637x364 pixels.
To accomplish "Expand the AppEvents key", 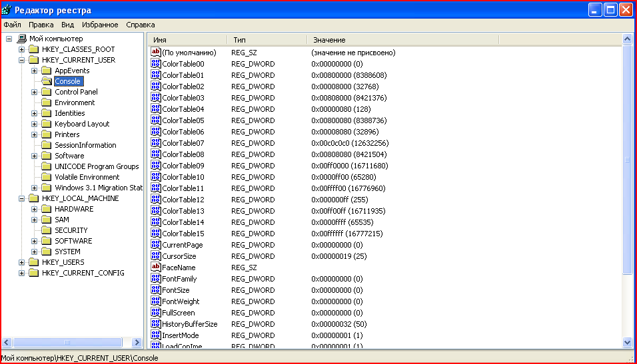I will (x=35, y=71).
